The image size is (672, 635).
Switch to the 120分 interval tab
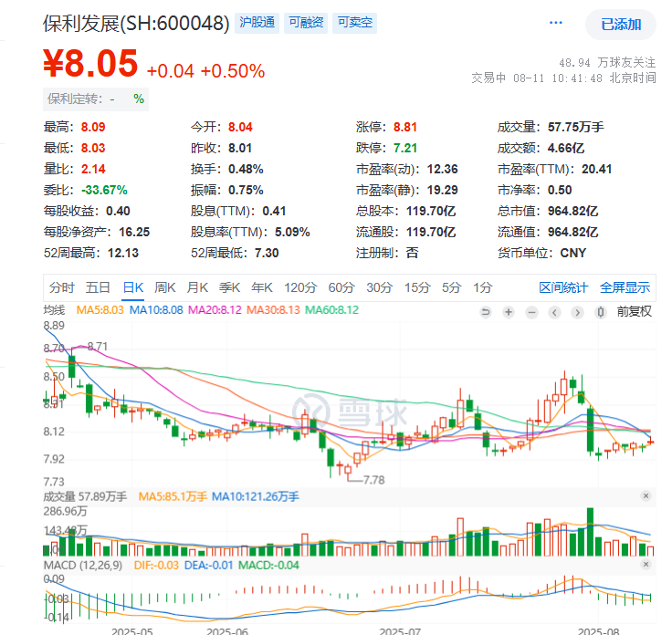tap(300, 287)
